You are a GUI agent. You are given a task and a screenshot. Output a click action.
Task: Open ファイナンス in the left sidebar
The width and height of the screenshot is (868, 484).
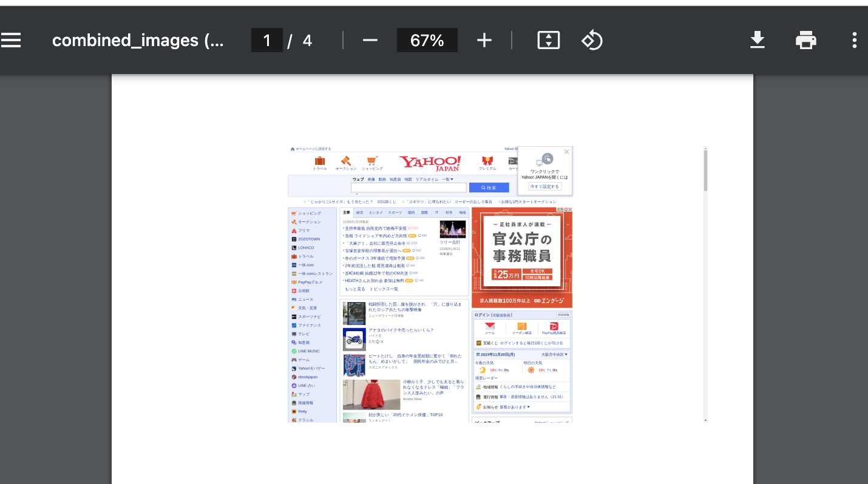[309, 325]
